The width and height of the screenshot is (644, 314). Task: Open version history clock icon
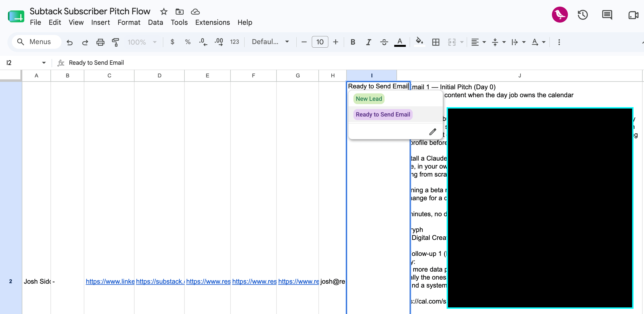tap(583, 15)
